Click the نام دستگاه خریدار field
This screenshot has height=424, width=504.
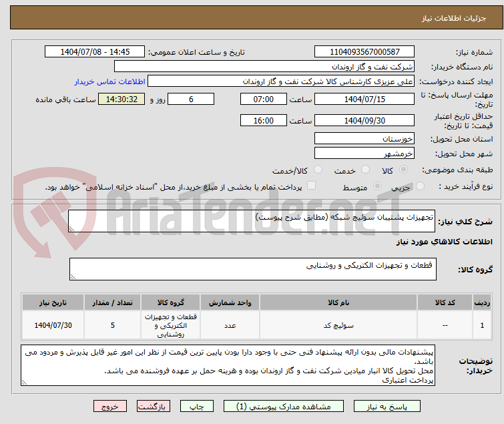click(264, 67)
